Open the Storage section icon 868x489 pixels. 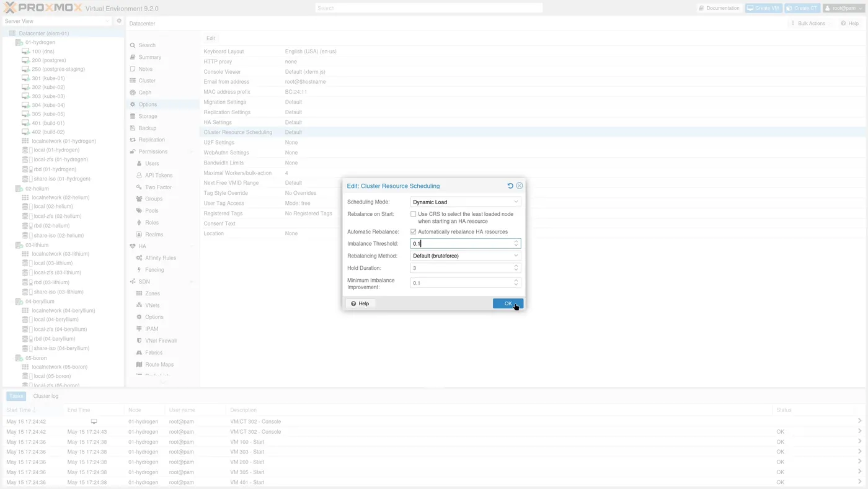(x=133, y=116)
